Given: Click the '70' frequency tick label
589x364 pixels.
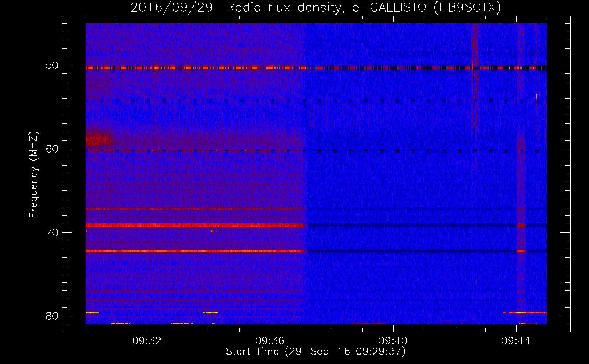Looking at the screenshot, I should (52, 233).
